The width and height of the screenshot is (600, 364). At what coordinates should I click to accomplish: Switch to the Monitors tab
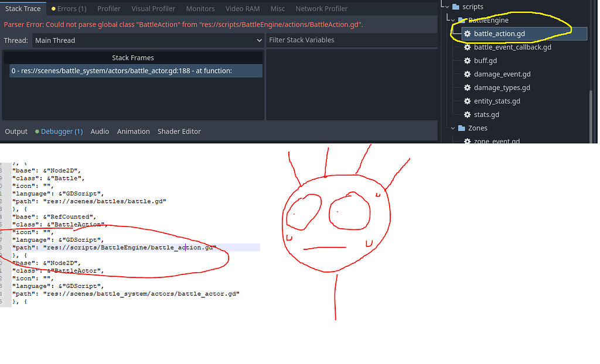coord(200,8)
